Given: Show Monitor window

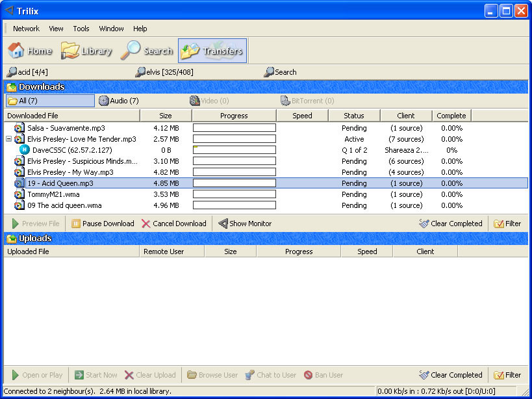Looking at the screenshot, I should (x=245, y=224).
